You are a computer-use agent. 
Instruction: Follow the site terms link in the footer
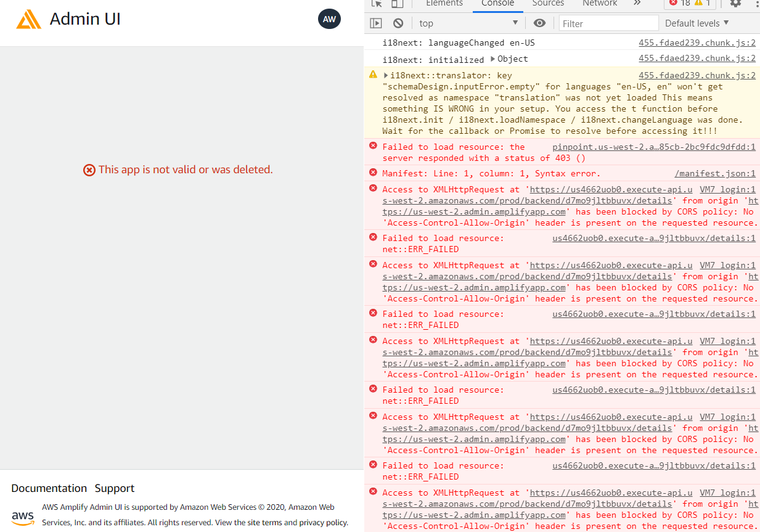click(x=264, y=522)
